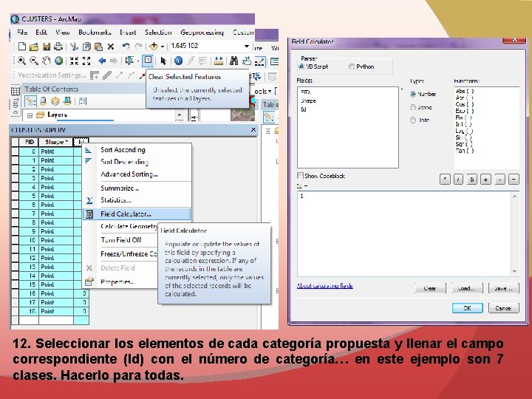Save the map with the floppy disk icon

(x=47, y=47)
